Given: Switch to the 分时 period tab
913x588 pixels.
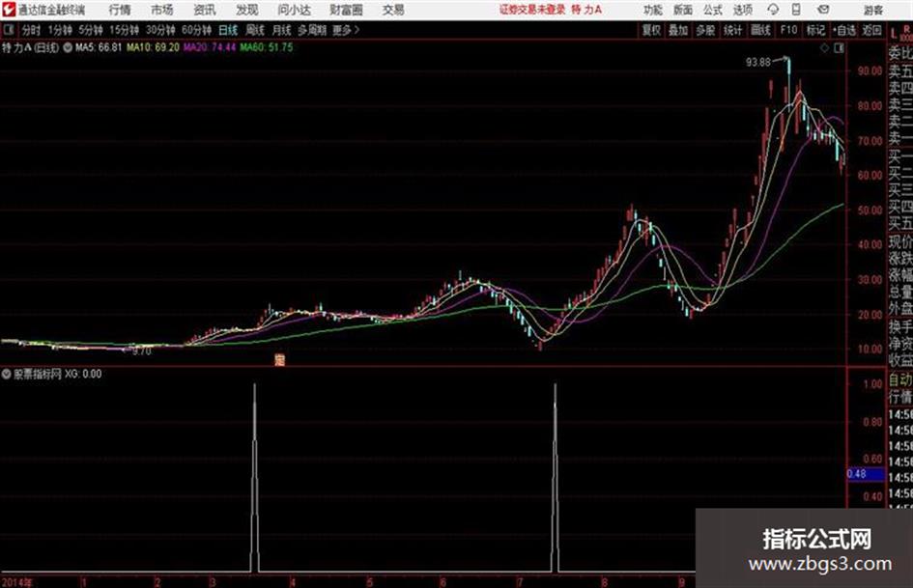Looking at the screenshot, I should point(31,30).
